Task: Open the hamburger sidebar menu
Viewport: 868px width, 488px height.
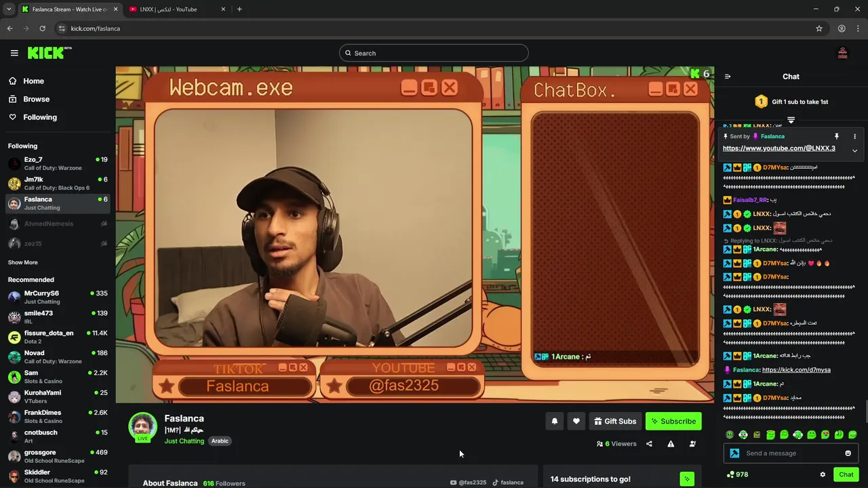Action: point(14,53)
